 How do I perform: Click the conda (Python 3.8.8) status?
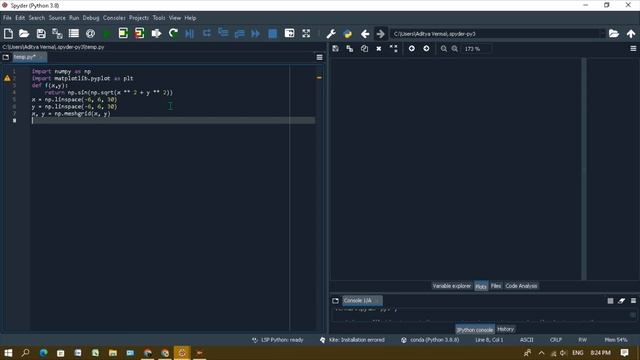point(430,340)
